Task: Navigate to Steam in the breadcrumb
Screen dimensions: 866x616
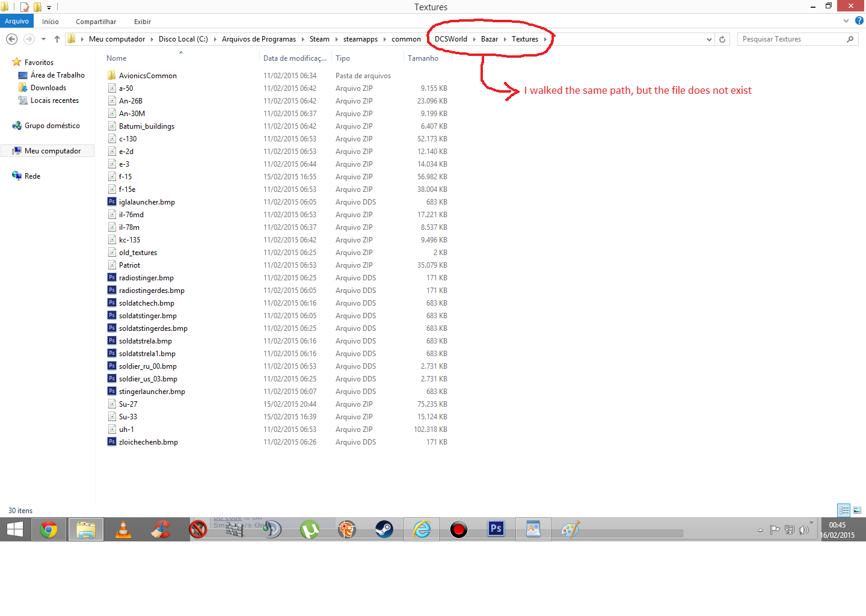Action: pyautogui.click(x=319, y=39)
